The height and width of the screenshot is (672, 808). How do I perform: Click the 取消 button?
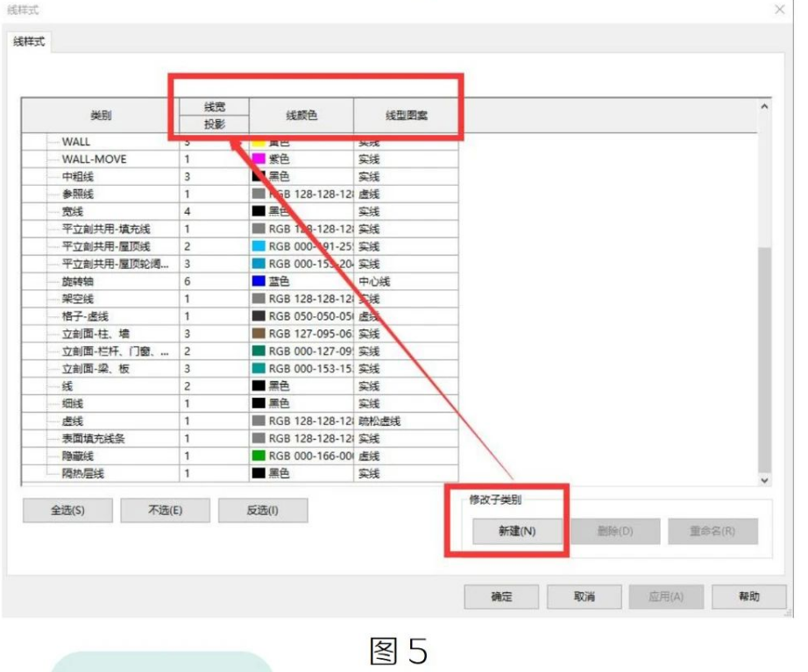tap(584, 597)
